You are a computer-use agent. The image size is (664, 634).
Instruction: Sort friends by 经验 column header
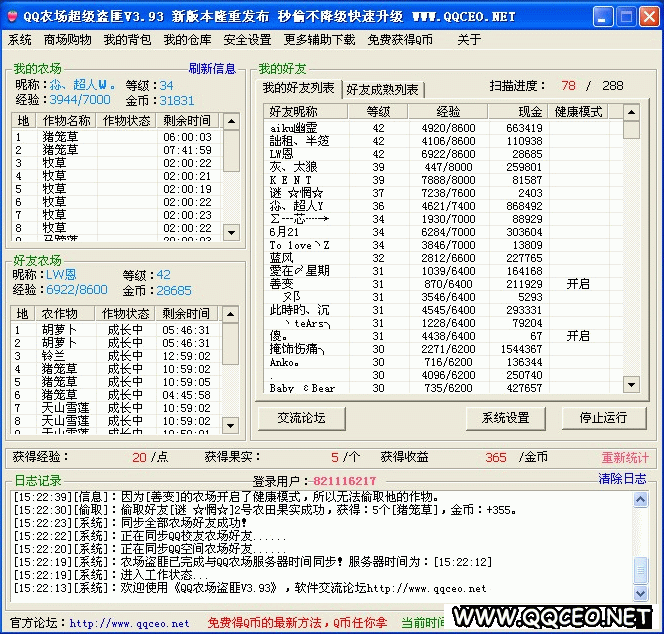448,112
